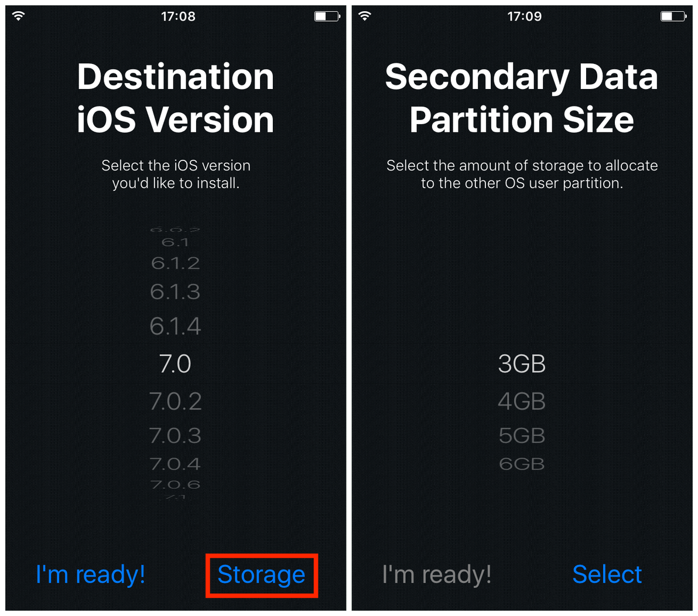
Task: Tap the Wi-Fi icon on right screen
Action: click(365, 16)
